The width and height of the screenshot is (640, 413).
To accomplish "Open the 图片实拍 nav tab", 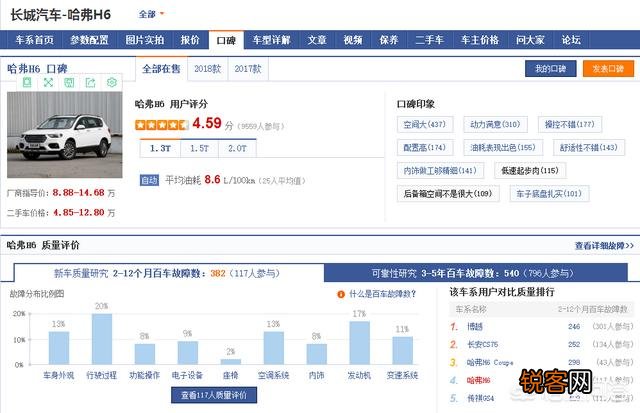I will (x=144, y=40).
